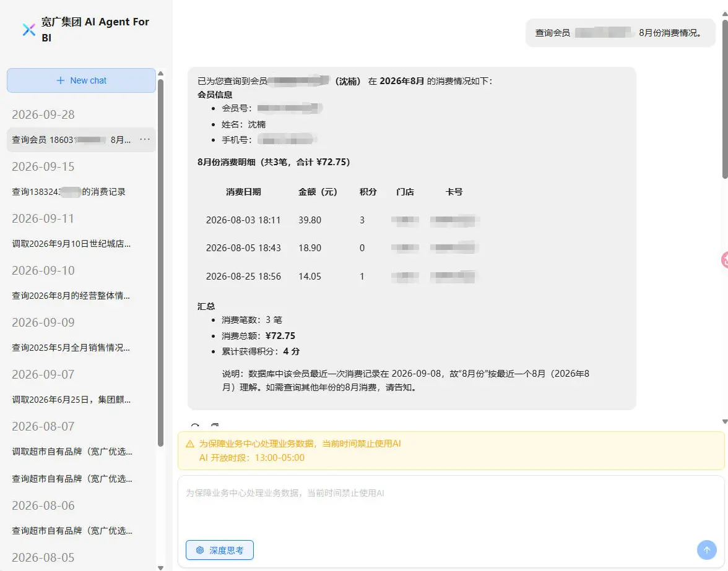Viewport: 728px width, 571px height.
Task: Toggle the 深度思考 deep thinking button
Action: coord(220,550)
